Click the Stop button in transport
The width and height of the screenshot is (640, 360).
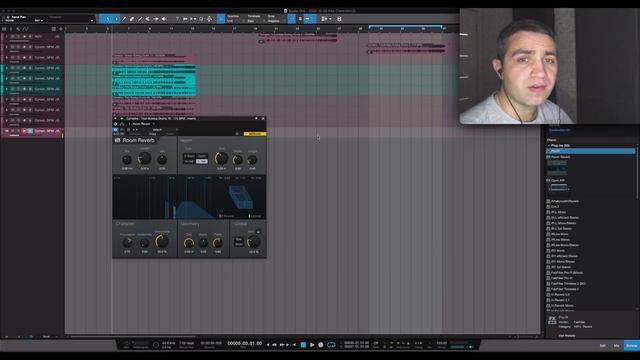pyautogui.click(x=303, y=345)
